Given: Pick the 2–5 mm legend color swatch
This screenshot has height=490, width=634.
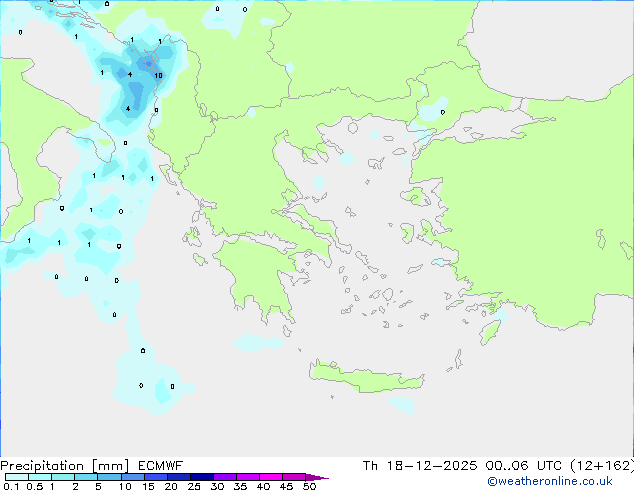Looking at the screenshot, I should (86, 477).
